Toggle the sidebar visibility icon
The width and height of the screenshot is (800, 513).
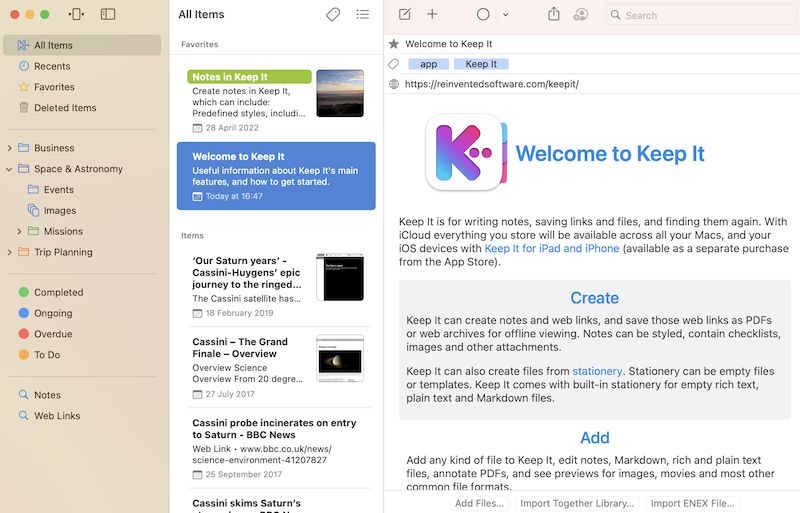108,14
